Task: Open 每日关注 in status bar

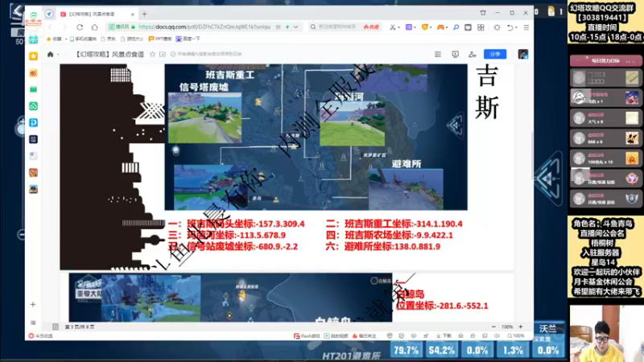Action: [x=365, y=335]
